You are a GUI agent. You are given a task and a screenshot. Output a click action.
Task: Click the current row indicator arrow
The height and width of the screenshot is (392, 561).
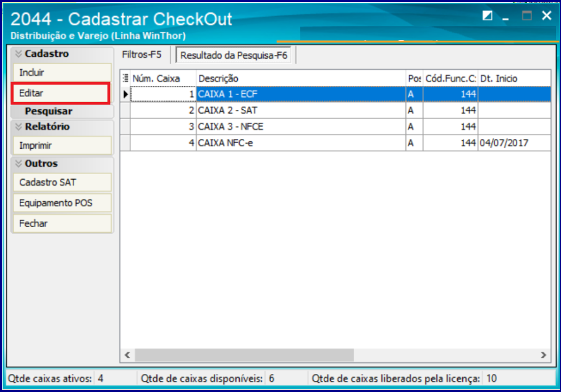(x=125, y=94)
